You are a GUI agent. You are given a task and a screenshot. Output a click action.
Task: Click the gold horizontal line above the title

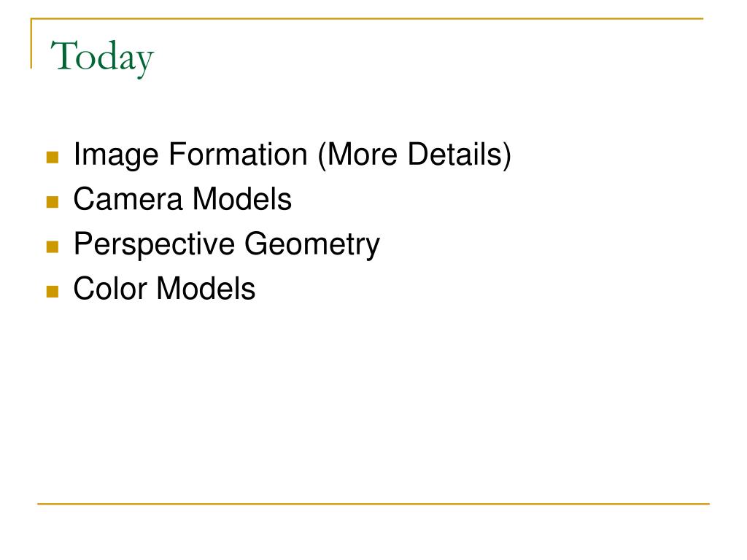[367, 18]
